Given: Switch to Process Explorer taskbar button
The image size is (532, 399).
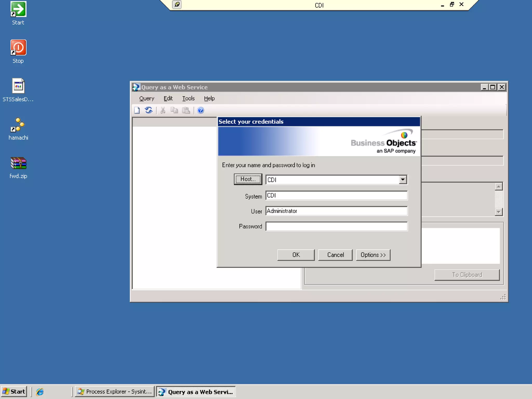Looking at the screenshot, I should (115, 392).
